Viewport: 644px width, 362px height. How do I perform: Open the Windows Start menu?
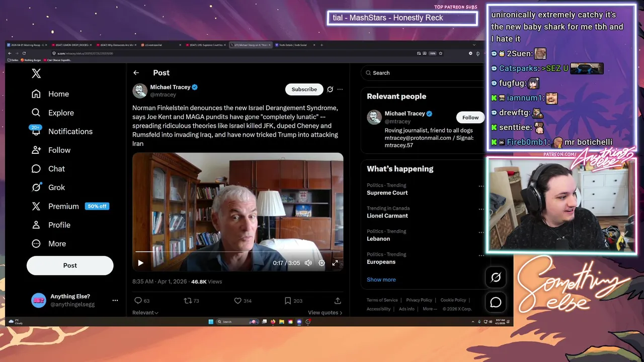[211, 322]
